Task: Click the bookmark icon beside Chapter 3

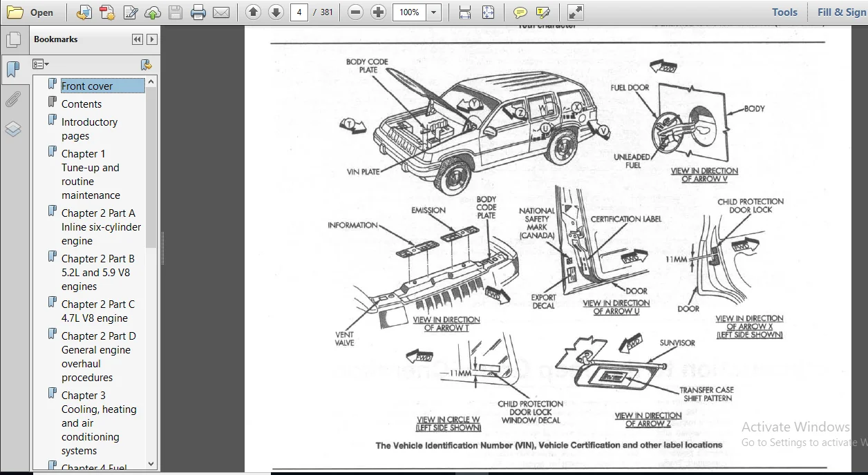Action: 52,394
